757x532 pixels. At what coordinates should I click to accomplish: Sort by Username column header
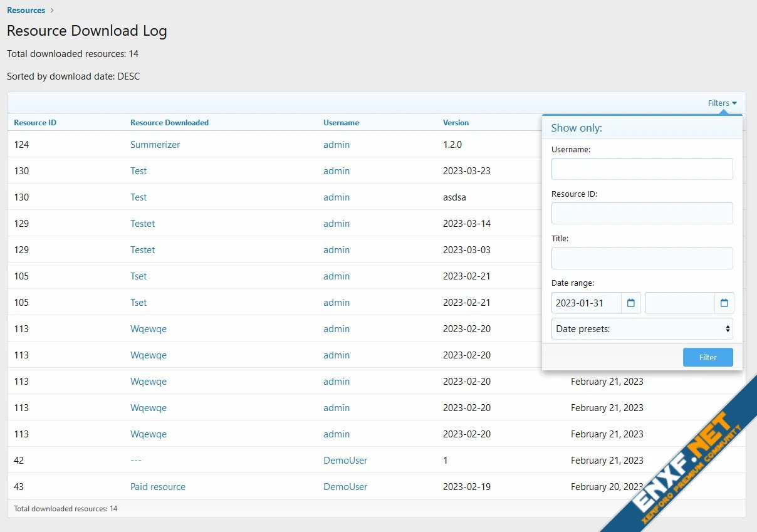(x=341, y=123)
